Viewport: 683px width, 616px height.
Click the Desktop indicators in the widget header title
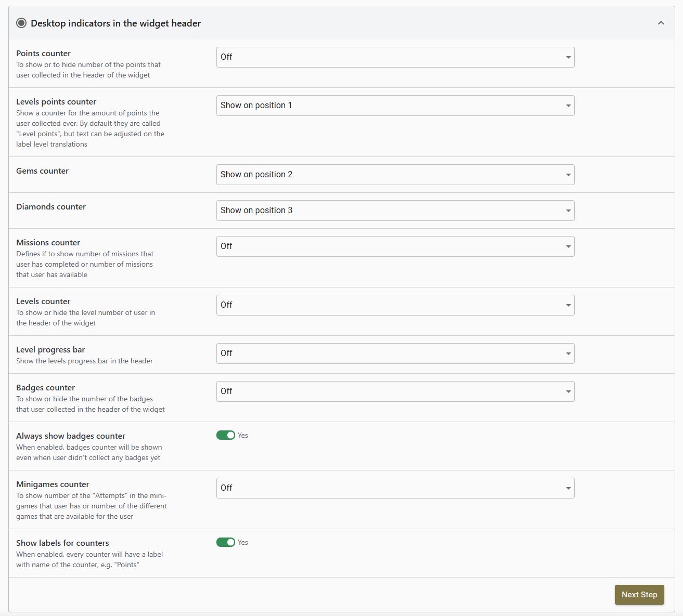pos(115,23)
